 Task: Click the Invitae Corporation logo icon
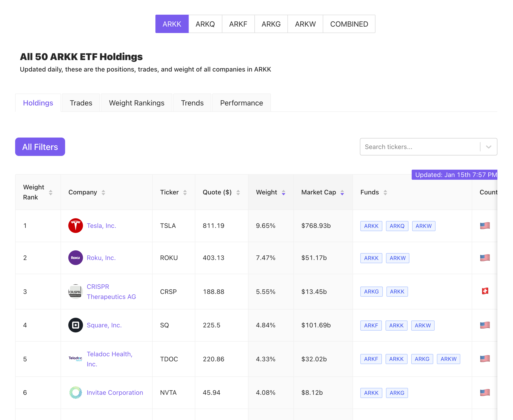pos(75,392)
